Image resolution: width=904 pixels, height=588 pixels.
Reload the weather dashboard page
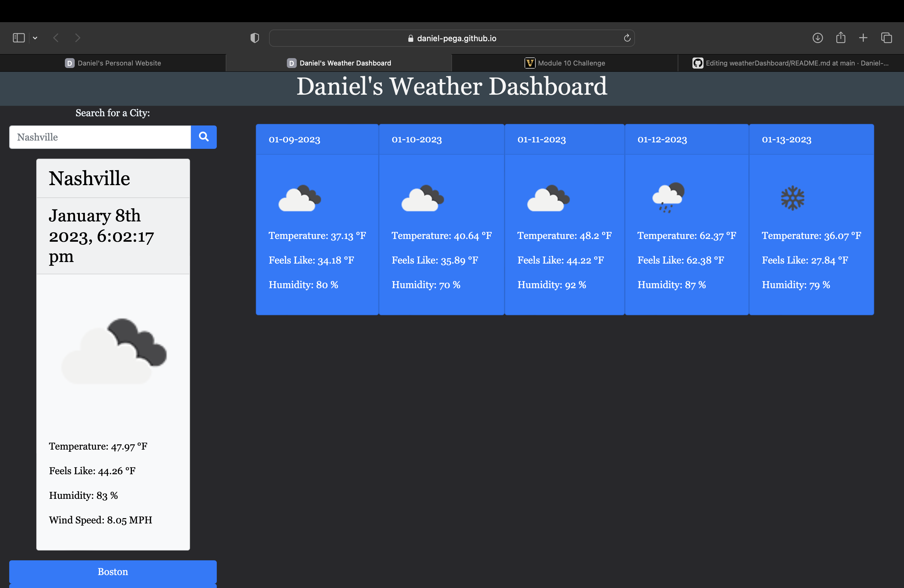(x=627, y=38)
